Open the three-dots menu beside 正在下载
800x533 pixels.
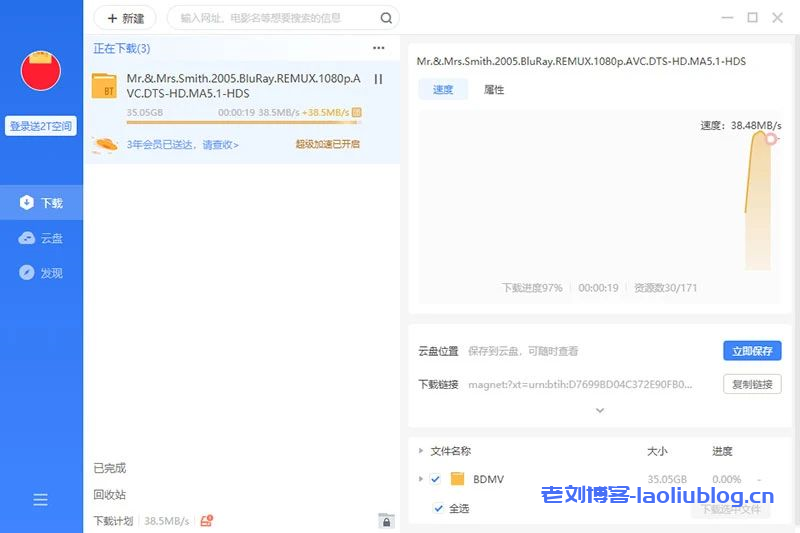[x=378, y=48]
